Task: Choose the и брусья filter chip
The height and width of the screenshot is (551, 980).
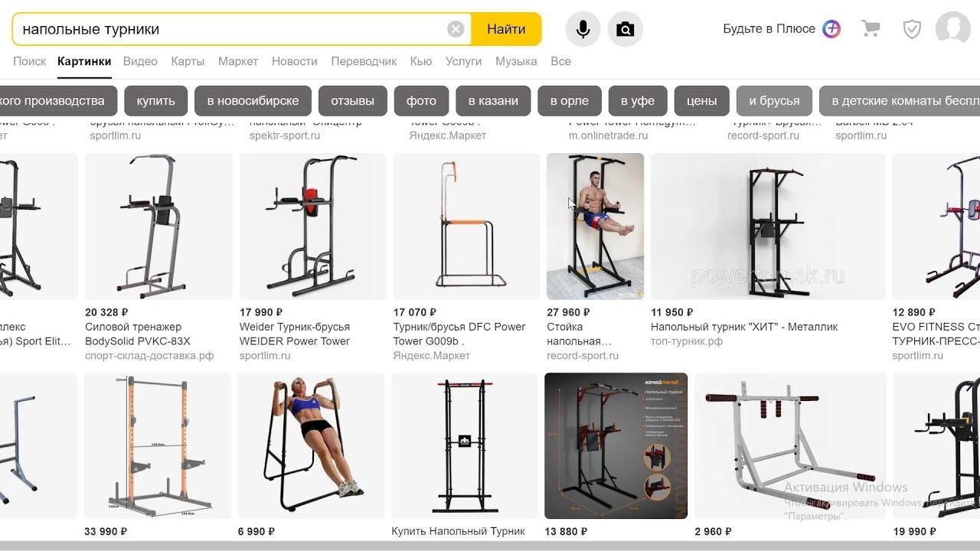Action: coord(774,101)
